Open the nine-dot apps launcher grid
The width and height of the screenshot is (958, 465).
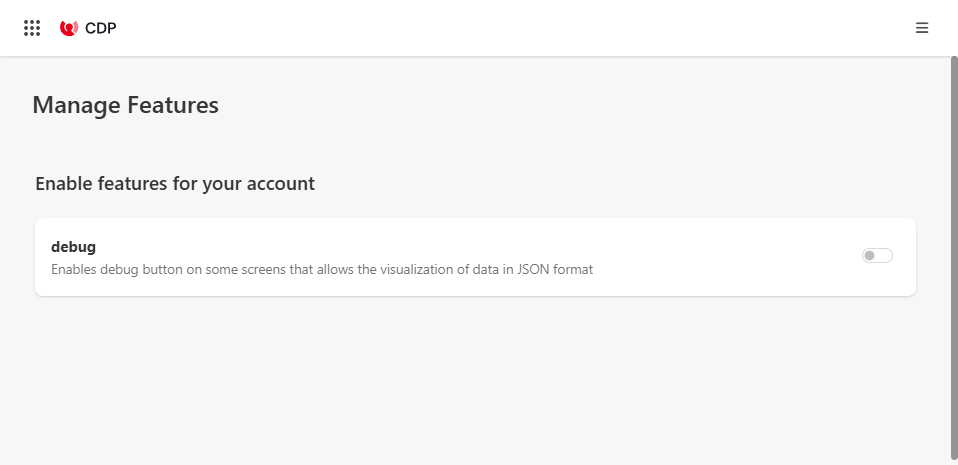(x=32, y=28)
